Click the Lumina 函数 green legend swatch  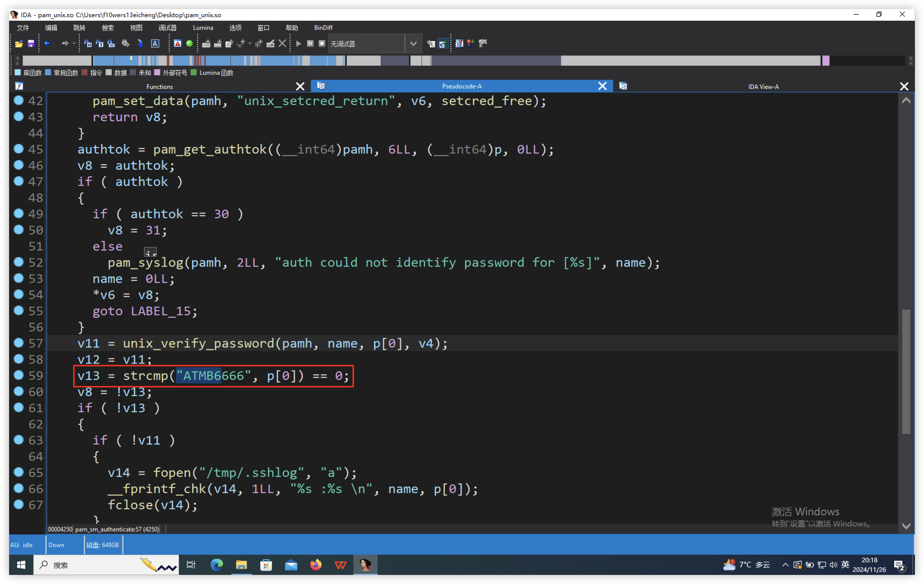coord(193,72)
